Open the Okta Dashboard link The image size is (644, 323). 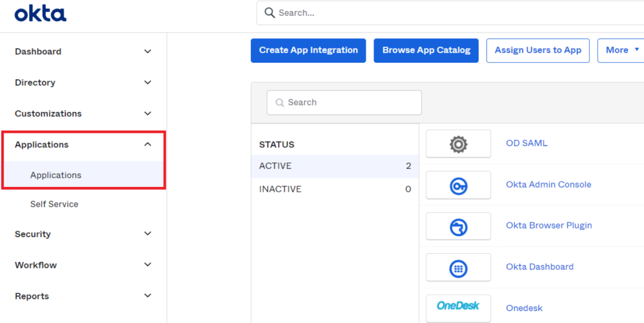click(x=540, y=267)
